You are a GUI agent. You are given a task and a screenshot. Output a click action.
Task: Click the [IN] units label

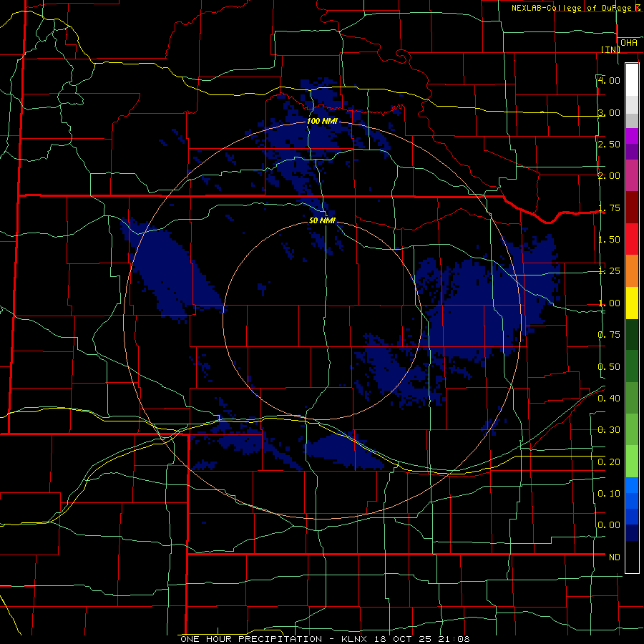[611, 49]
